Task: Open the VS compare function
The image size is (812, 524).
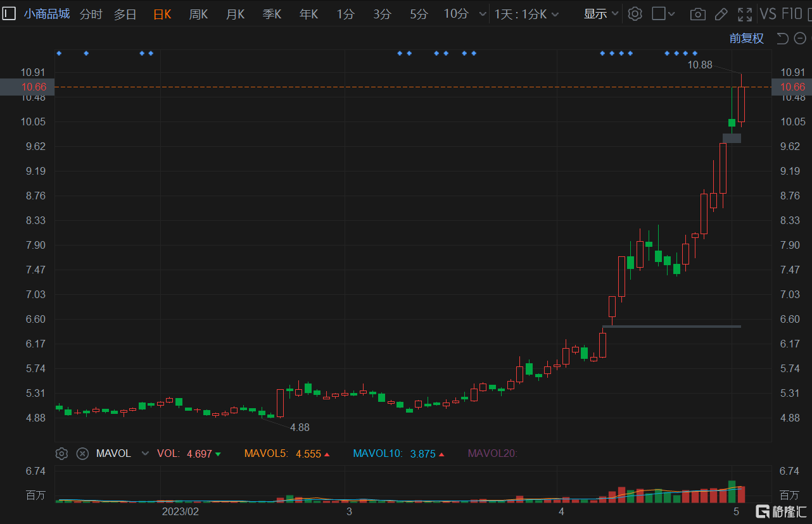Action: 768,14
